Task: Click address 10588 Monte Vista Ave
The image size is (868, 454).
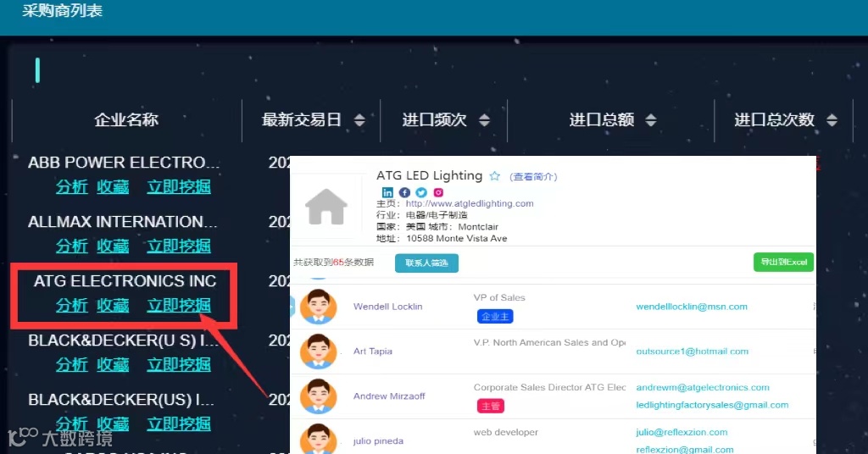Action: [457, 238]
